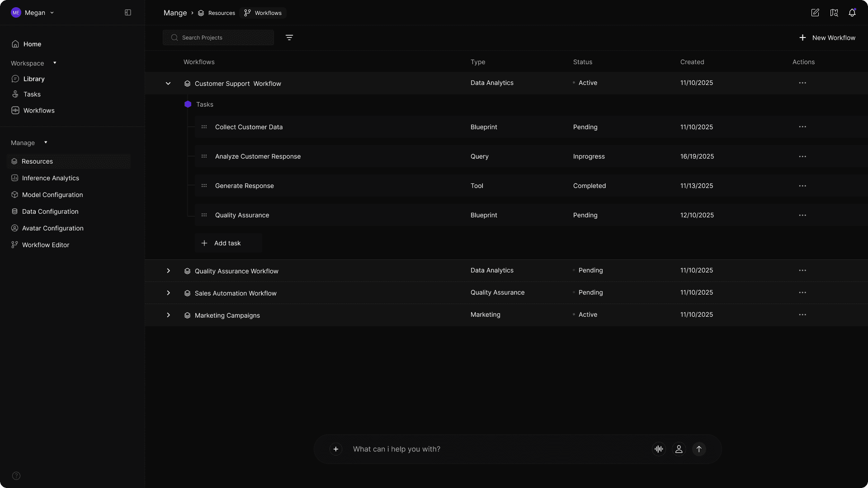
Task: Open Inference Analytics in the sidebar
Action: 50,178
